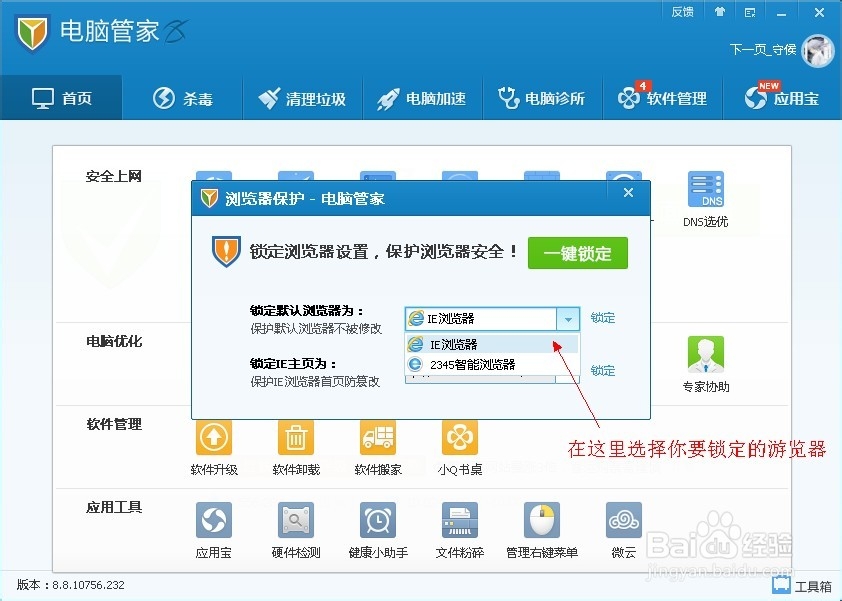842x601 pixels.
Task: Click the 锁定IE主页为 label
Action: tap(294, 364)
